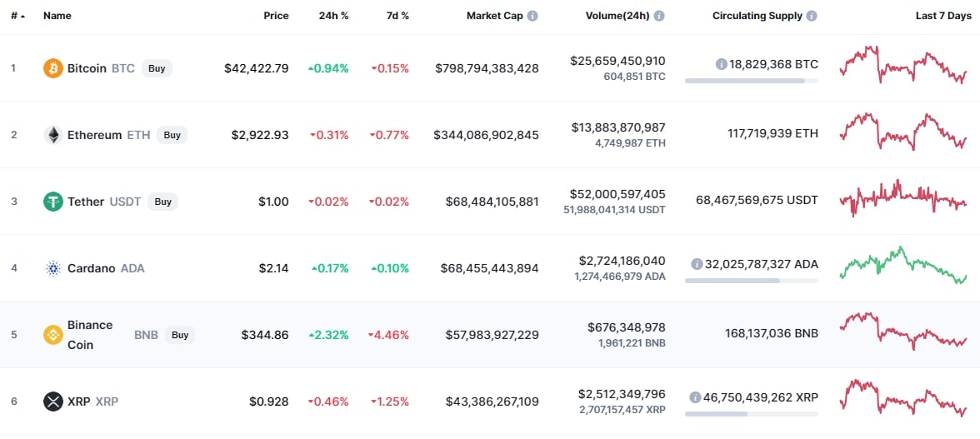This screenshot has width=980, height=439.
Task: Click the Buy button next to Tether
Action: (x=162, y=202)
